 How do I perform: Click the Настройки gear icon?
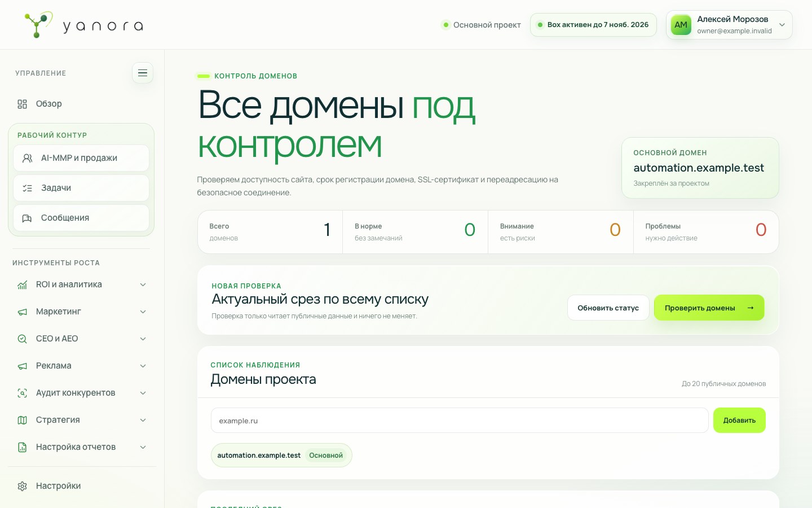pyautogui.click(x=23, y=486)
